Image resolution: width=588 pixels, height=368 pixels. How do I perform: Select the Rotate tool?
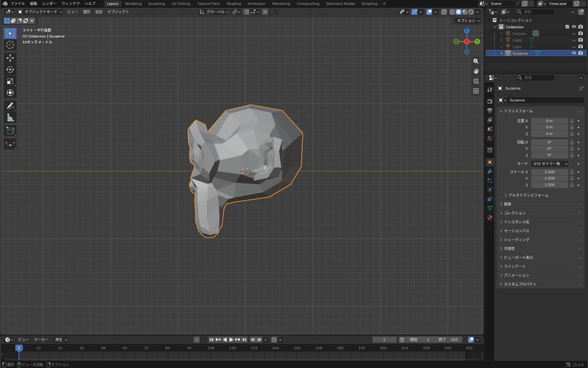click(10, 69)
